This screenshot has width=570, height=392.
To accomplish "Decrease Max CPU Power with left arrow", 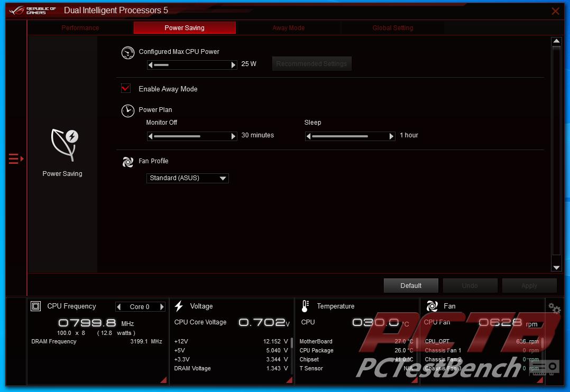I will [151, 65].
